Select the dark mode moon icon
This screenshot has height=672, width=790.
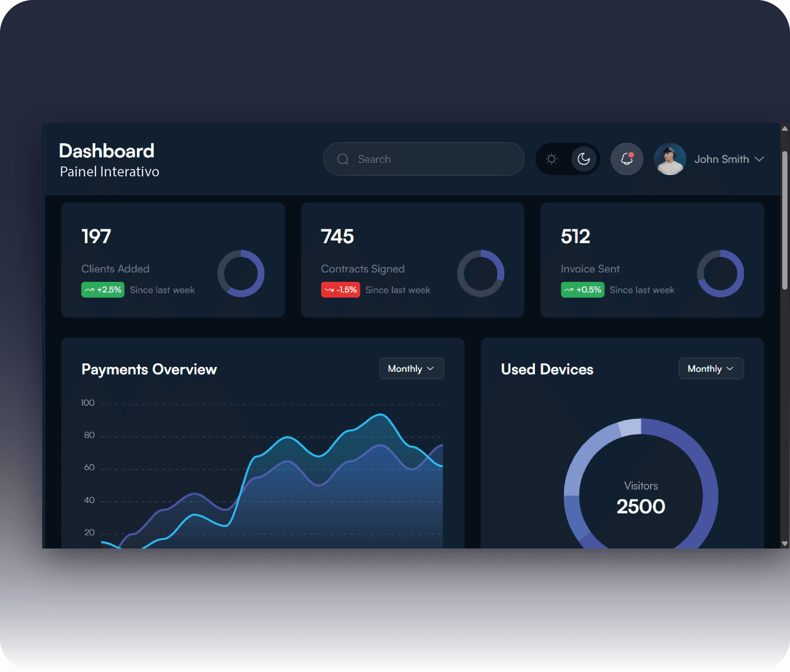click(583, 159)
